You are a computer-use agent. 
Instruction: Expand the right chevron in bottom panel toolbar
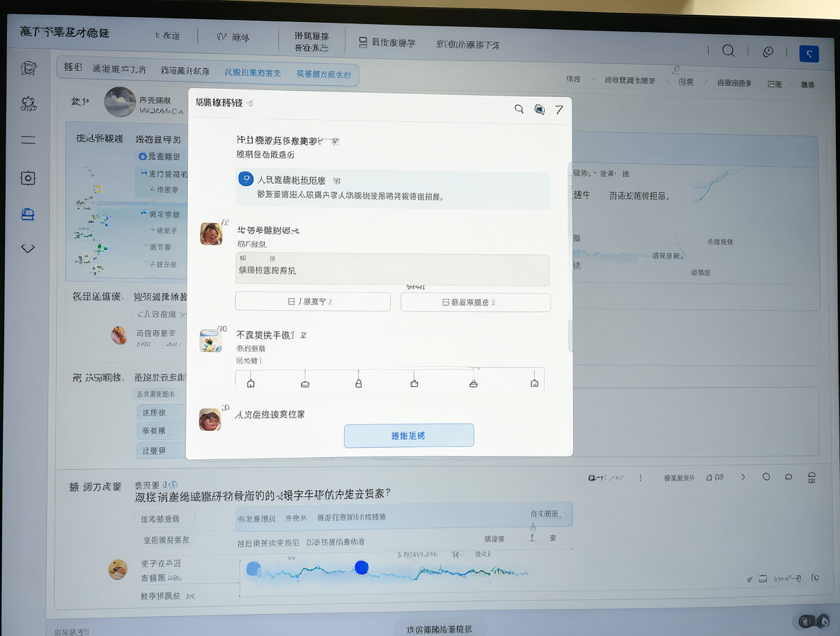click(743, 477)
